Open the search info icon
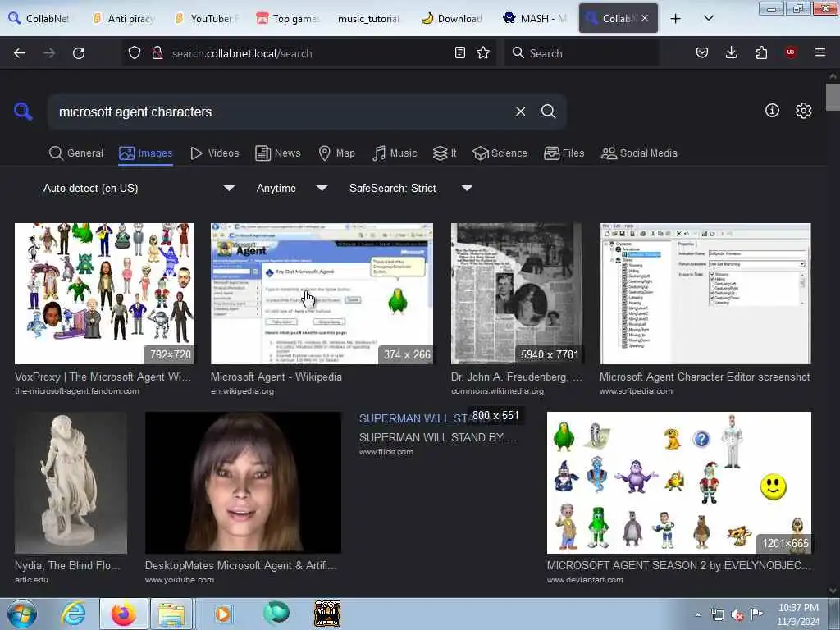Viewport: 840px width, 630px height. point(772,111)
